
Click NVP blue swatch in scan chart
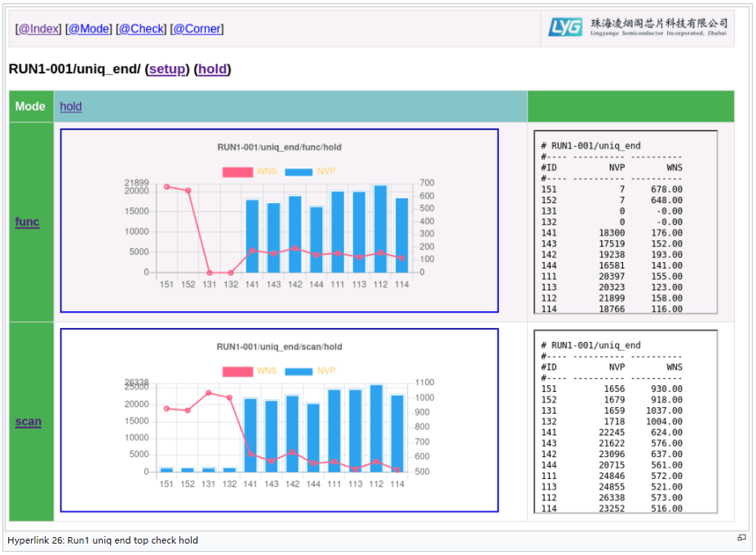(298, 371)
